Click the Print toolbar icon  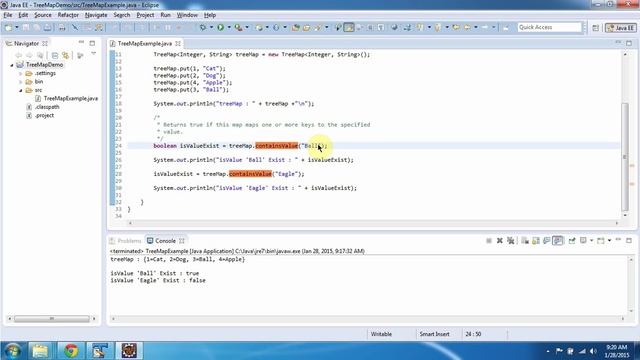click(62, 28)
